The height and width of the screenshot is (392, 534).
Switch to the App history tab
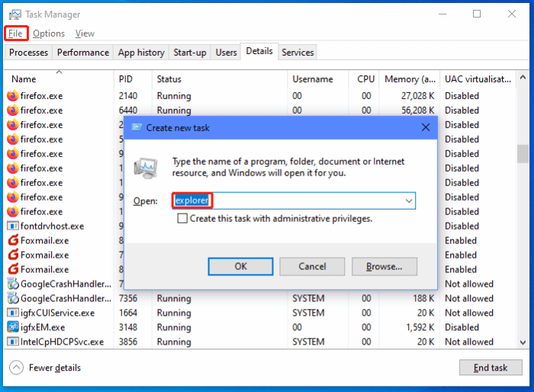coord(141,53)
